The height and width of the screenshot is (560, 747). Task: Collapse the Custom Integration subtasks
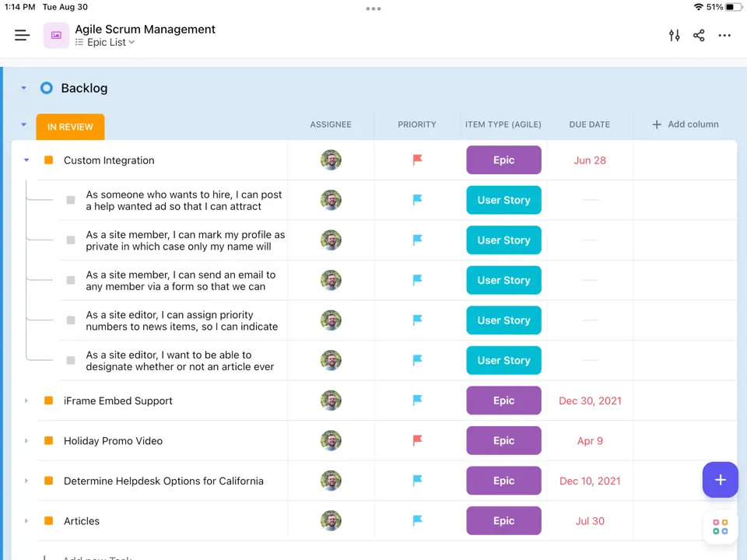pyautogui.click(x=26, y=160)
